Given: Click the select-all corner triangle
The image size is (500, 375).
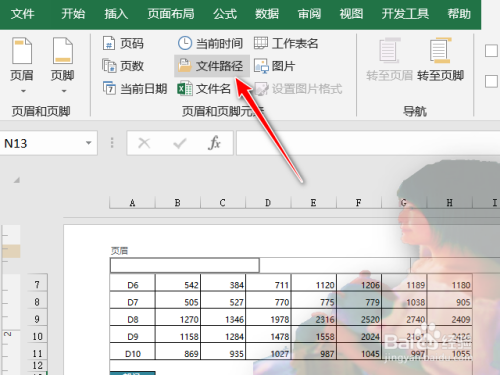Looking at the screenshot, I should 17,180.
